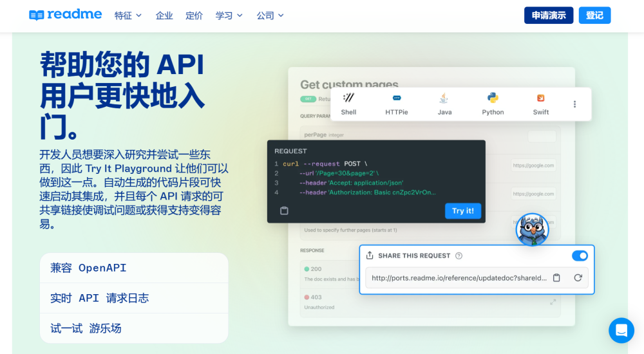Viewport: 644px width, 354px height.
Task: Click the share icon beside SHARE THIS REQUEST
Action: [x=370, y=256]
